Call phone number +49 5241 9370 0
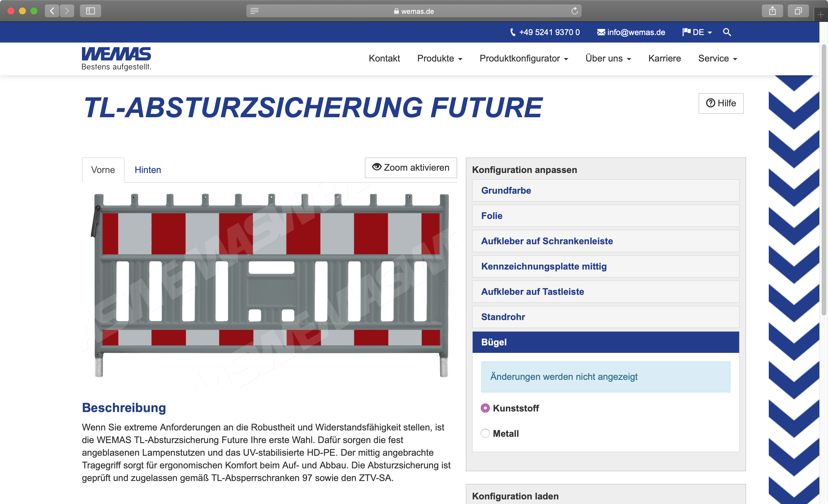 (x=549, y=32)
